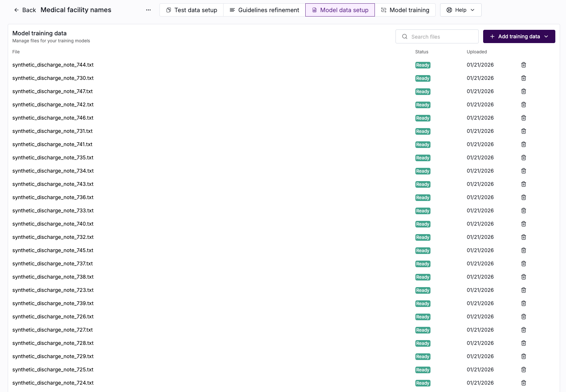Go to the Model training tab
566x392 pixels.
pyautogui.click(x=405, y=10)
